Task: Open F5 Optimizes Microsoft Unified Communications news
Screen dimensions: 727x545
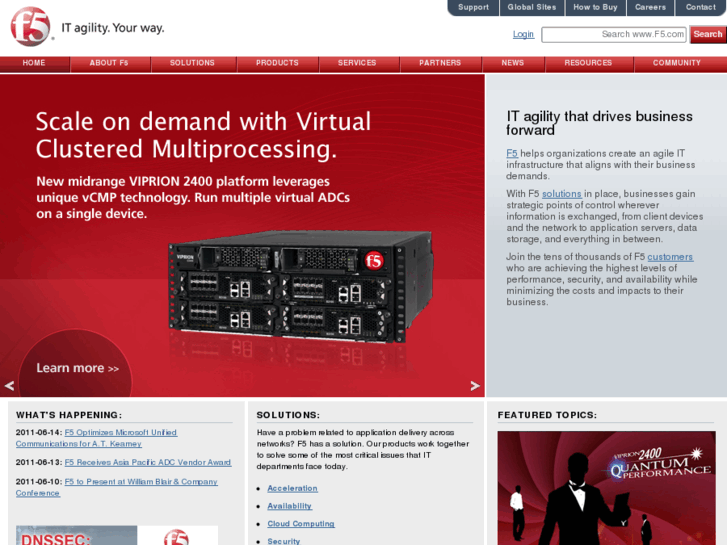Action: coord(96,438)
